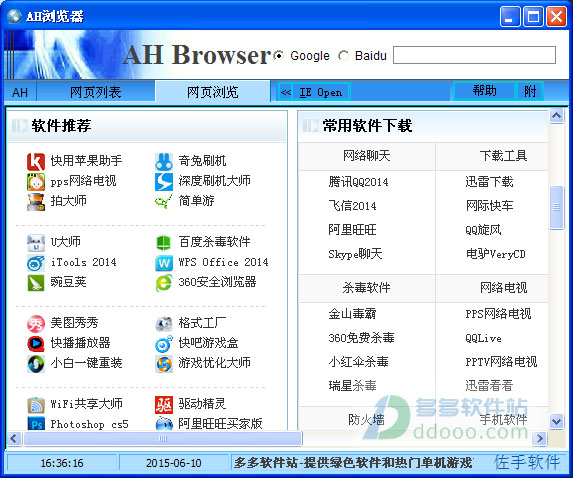Click the 快用苹果助手 red K icon
The height and width of the screenshot is (478, 573).
pos(36,161)
